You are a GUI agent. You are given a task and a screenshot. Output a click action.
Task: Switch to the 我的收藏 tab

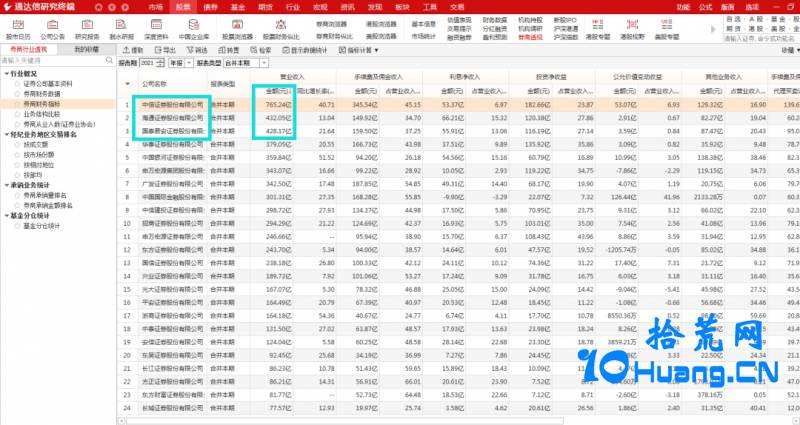[87, 49]
